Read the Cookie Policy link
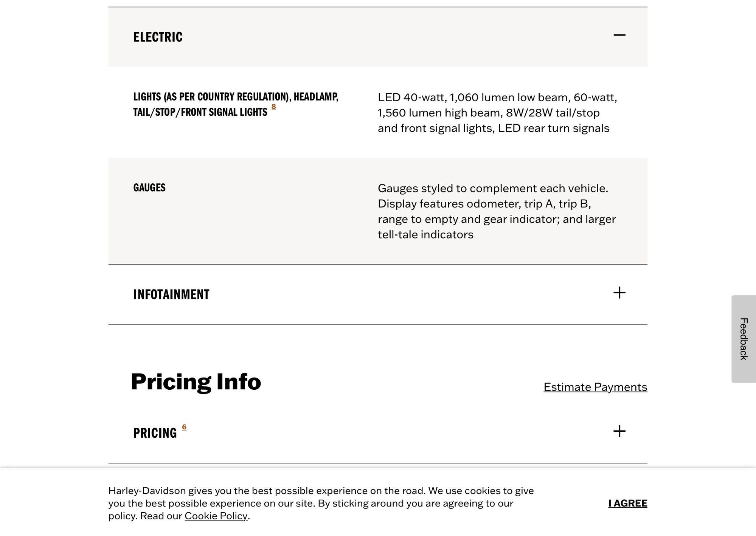The image size is (756, 536). click(216, 516)
